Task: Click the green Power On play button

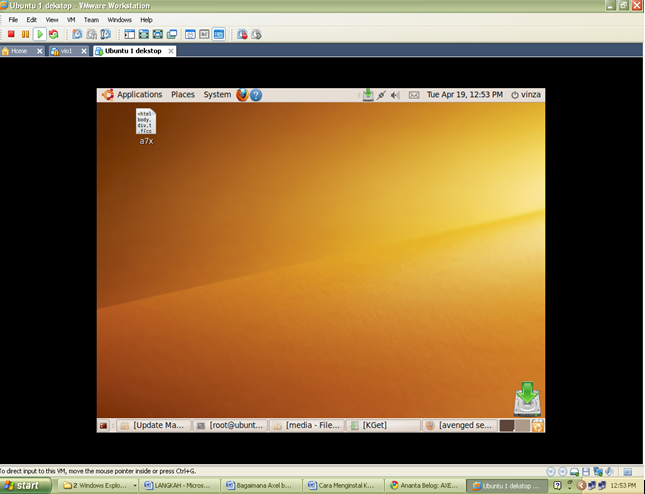Action: [39, 34]
